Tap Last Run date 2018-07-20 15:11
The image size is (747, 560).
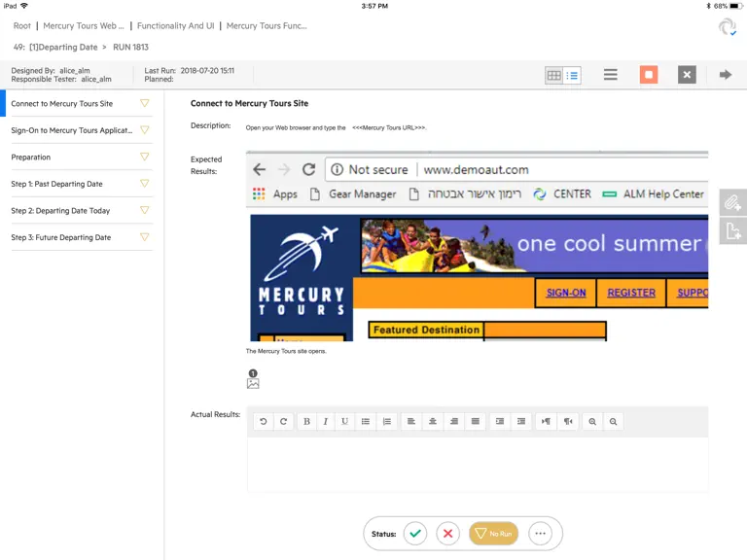207,70
